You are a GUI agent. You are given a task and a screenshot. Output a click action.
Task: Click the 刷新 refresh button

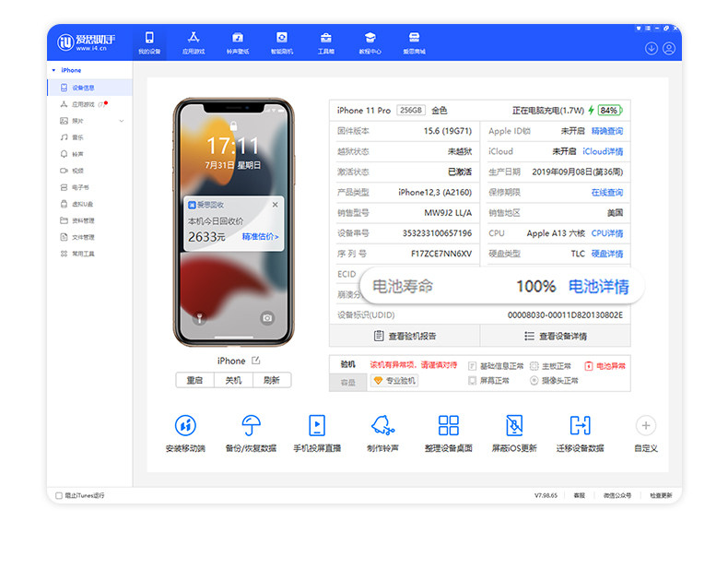272,380
